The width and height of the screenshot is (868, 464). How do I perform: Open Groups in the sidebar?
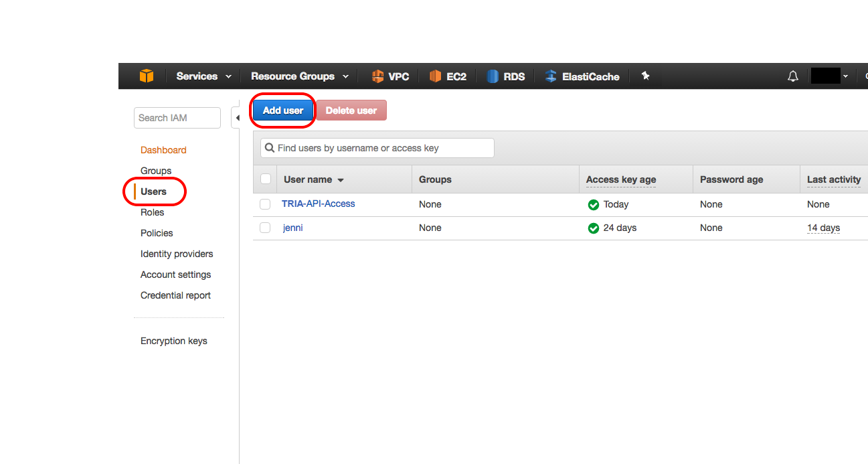(156, 171)
